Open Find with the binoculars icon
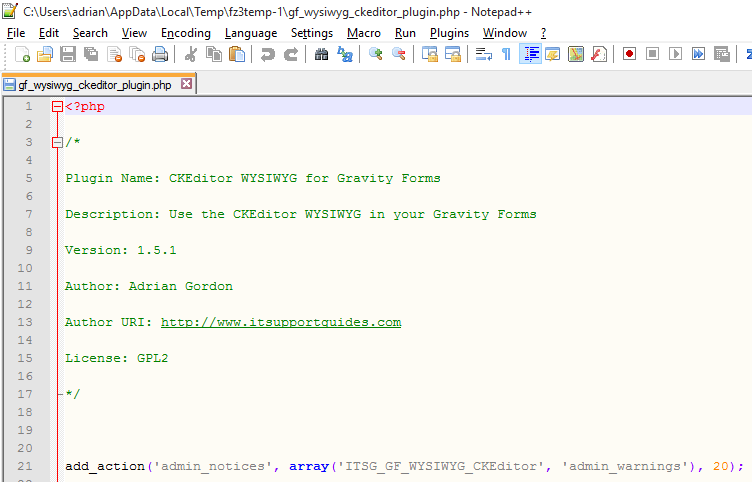752x482 pixels. [x=321, y=54]
